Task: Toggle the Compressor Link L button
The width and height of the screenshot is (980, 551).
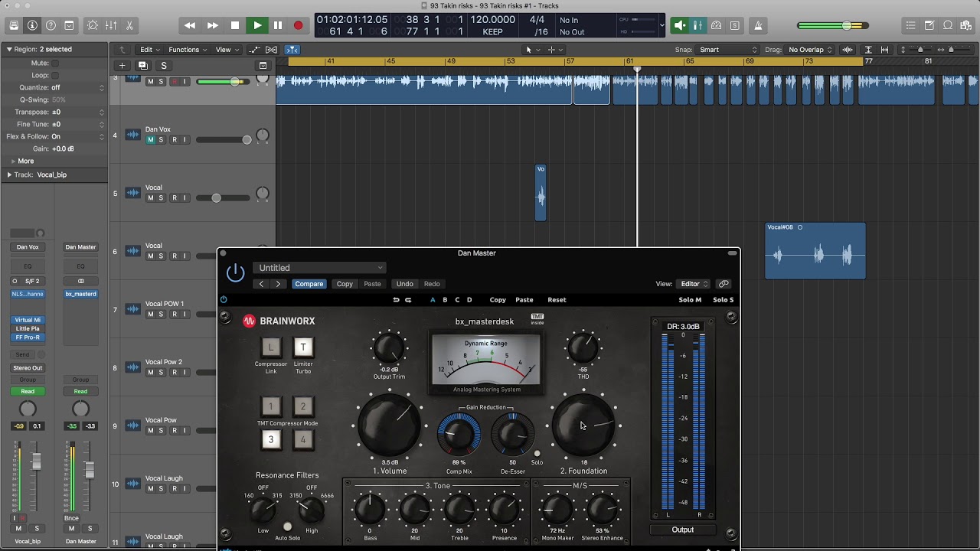Action: point(270,347)
